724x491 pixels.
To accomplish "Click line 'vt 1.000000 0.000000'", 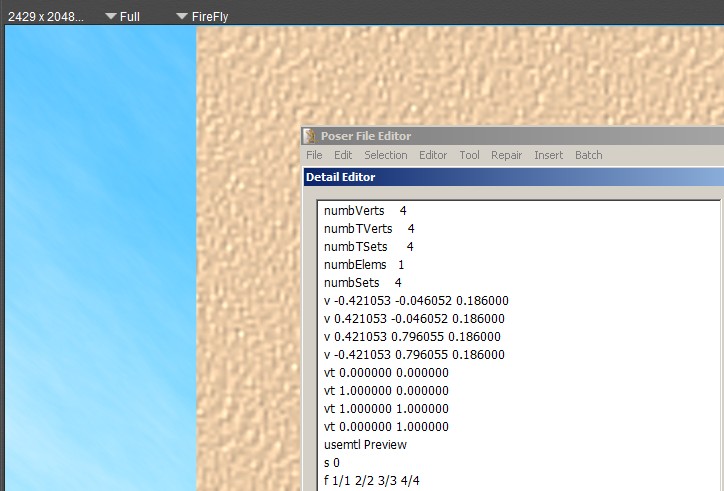I will 386,391.
